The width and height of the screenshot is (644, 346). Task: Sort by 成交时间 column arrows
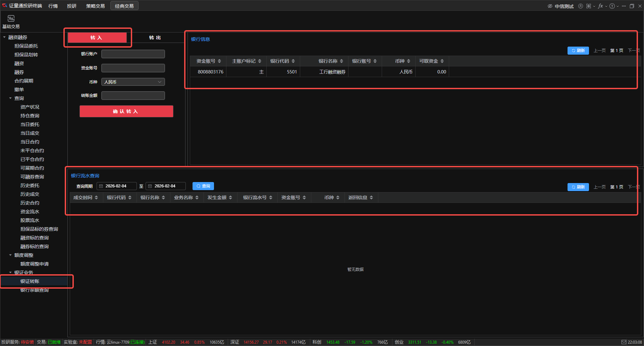96,197
